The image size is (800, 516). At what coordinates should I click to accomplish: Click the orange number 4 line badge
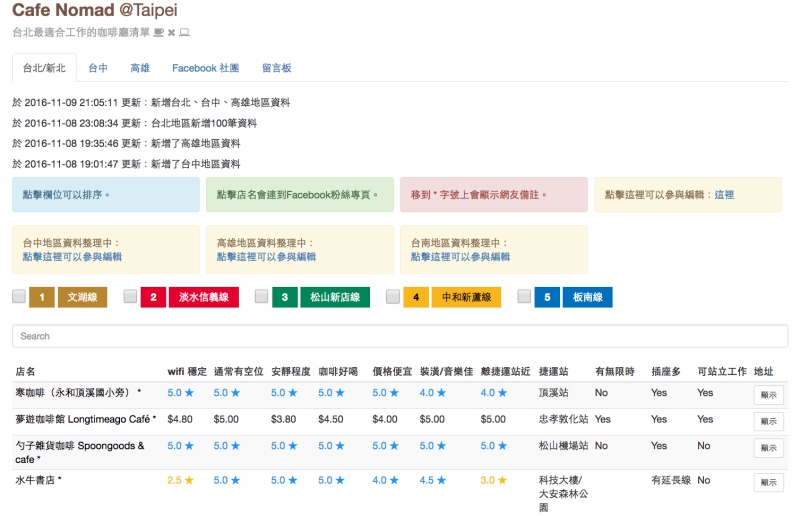[x=415, y=297]
